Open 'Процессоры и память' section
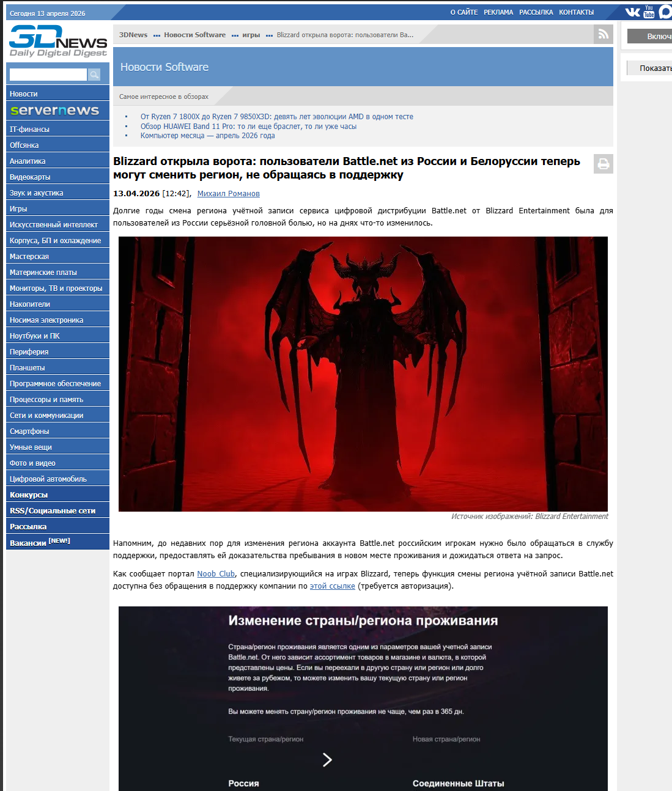 (x=57, y=399)
